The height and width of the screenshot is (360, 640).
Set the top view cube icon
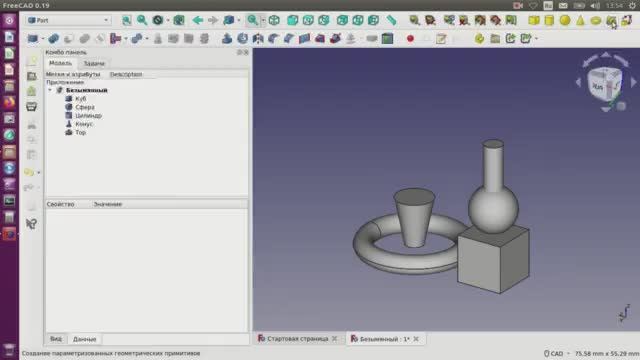(308, 20)
